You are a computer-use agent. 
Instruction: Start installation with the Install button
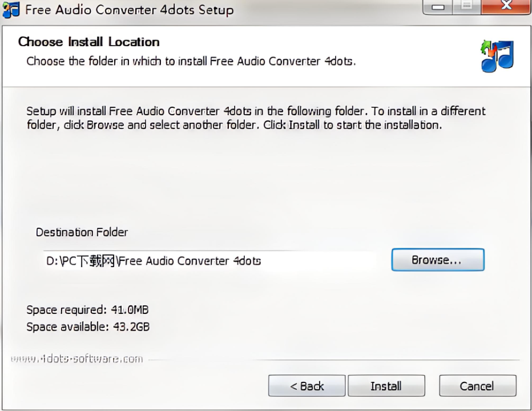(386, 386)
